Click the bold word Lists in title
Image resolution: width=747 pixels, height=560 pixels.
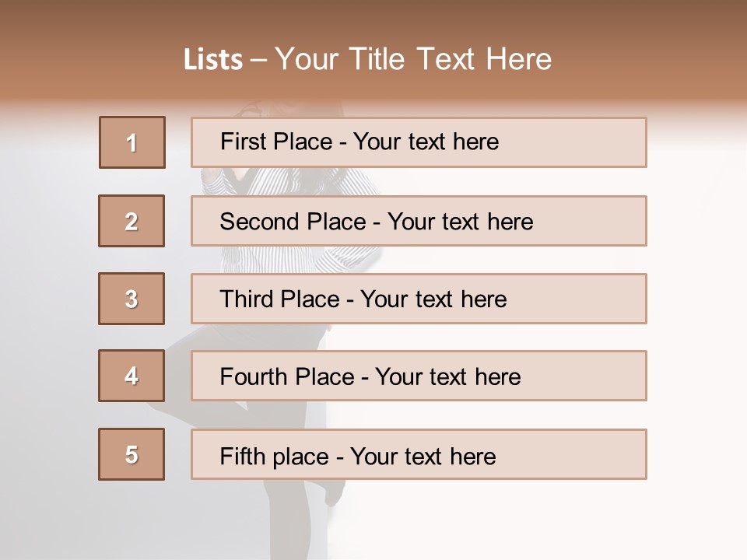(x=213, y=60)
